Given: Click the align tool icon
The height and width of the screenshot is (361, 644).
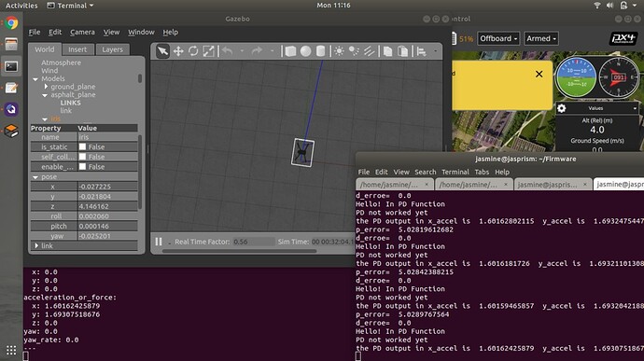Looking at the screenshot, I should pyautogui.click(x=421, y=51).
